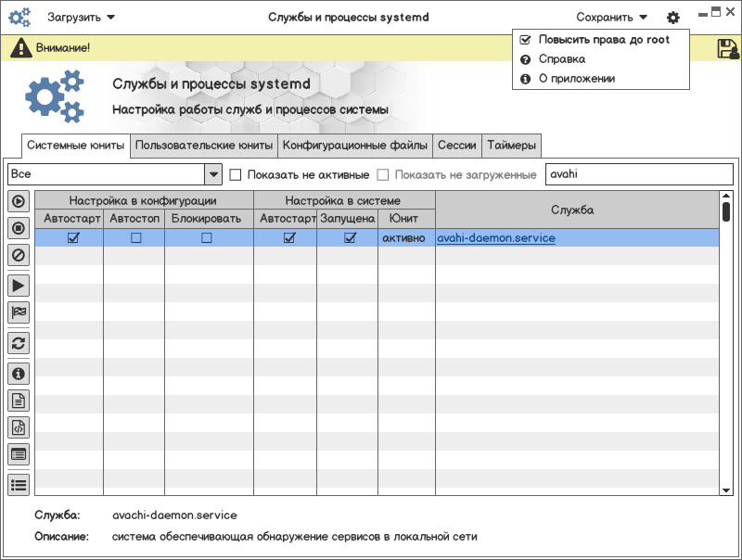The image size is (742, 560).
Task: Click the bulleted list icon at bottom left
Action: [19, 483]
